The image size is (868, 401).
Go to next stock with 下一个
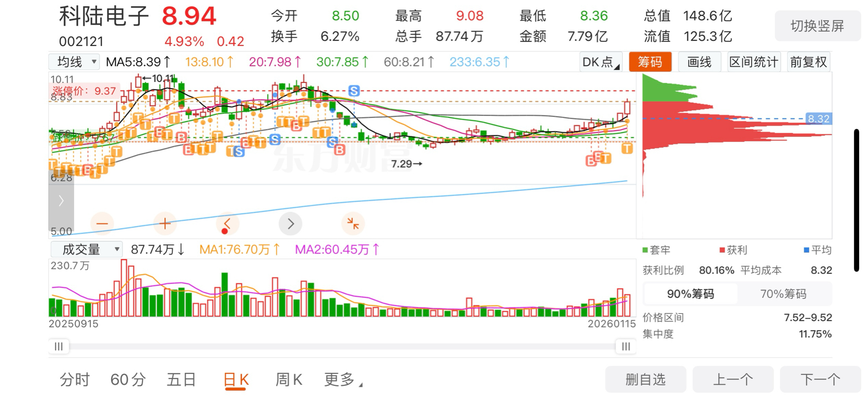point(821,380)
